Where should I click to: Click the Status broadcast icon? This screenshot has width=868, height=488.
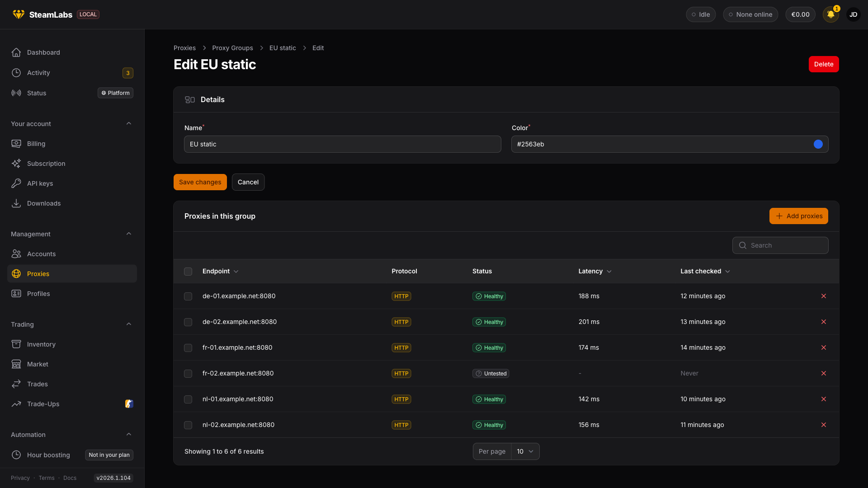pyautogui.click(x=16, y=93)
